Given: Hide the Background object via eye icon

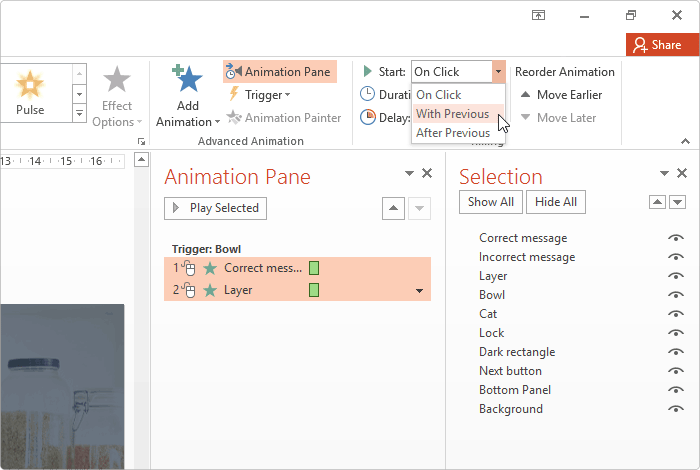Looking at the screenshot, I should (x=676, y=409).
